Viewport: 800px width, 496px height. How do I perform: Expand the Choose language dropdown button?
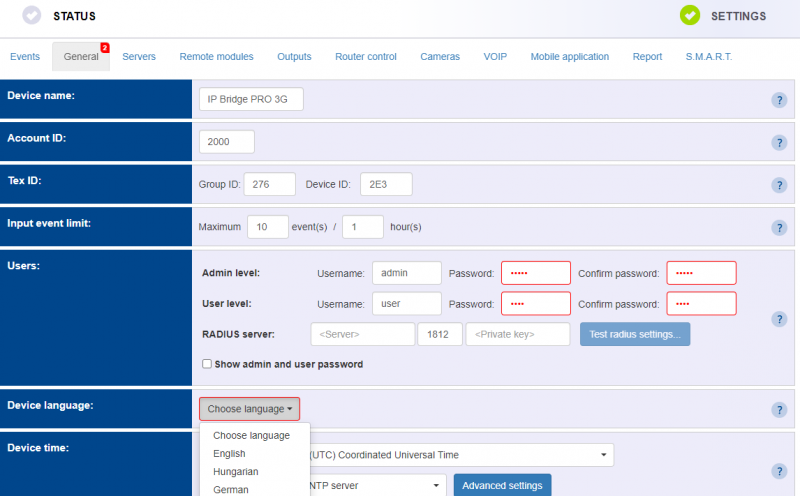pyautogui.click(x=249, y=409)
